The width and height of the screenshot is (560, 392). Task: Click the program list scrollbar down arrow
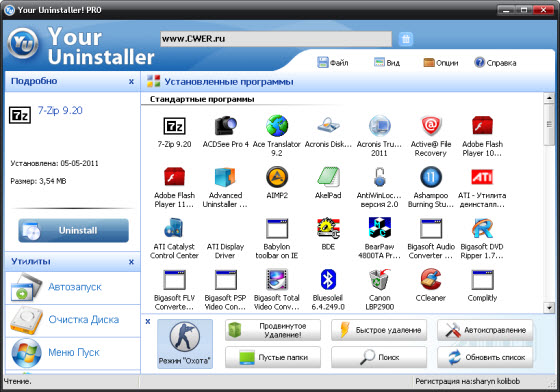(549, 307)
